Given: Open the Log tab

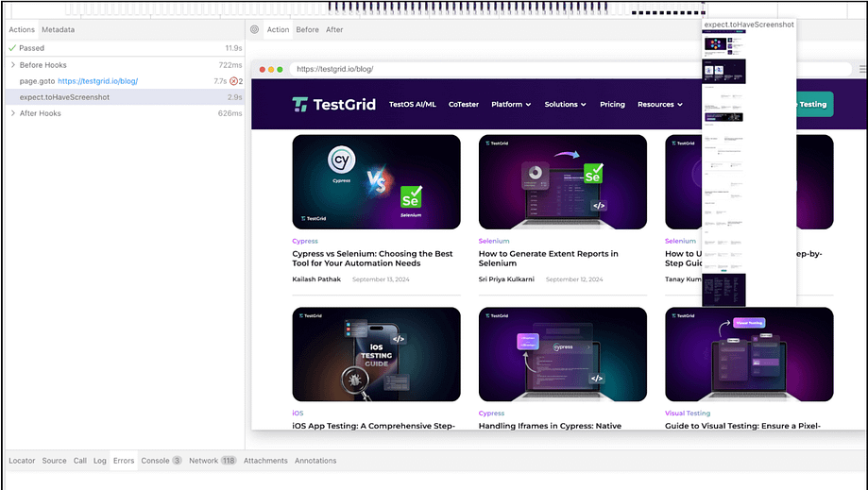Looking at the screenshot, I should click(x=99, y=460).
